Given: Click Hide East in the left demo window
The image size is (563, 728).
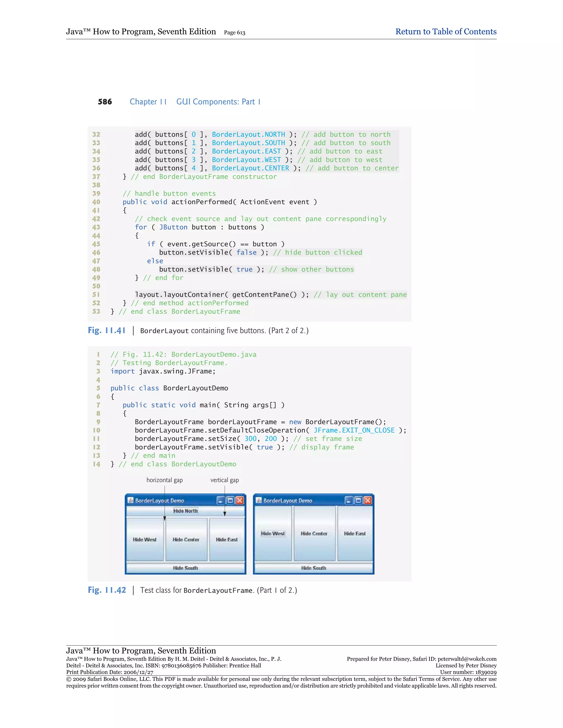Looking at the screenshot, I should [227, 539].
